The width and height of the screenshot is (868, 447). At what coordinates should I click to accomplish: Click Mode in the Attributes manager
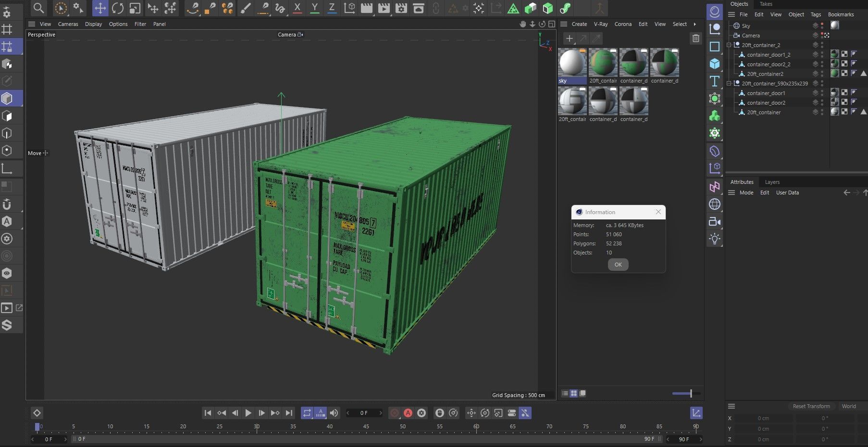(746, 193)
